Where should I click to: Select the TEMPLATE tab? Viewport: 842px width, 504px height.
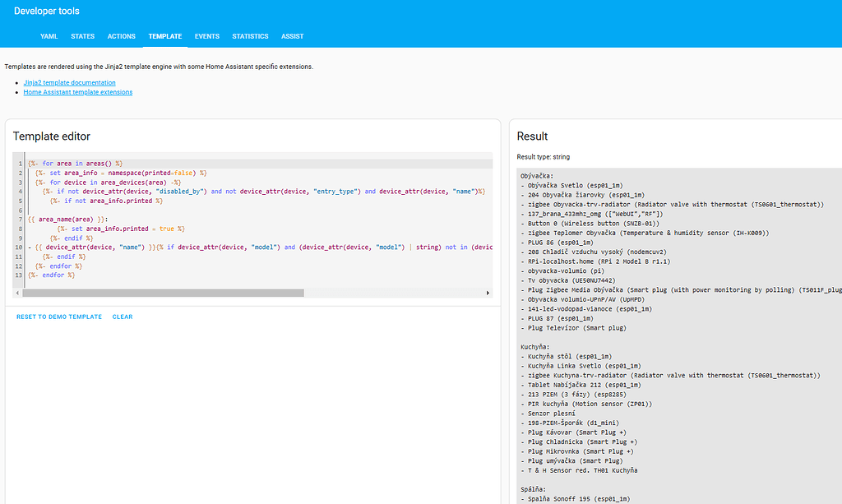(x=164, y=36)
